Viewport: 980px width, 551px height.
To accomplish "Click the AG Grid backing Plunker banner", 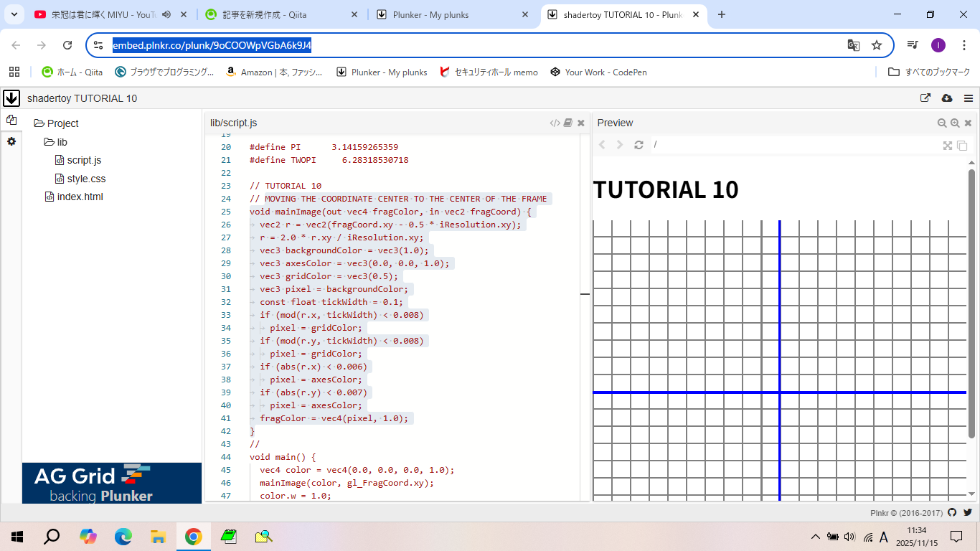I will point(112,483).
